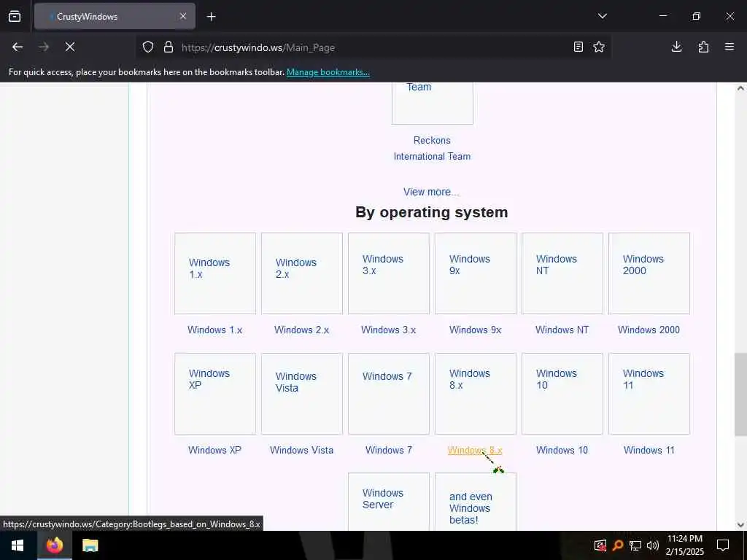Open the Windows 2000 thumbnail tile
747x560 pixels.
(649, 273)
